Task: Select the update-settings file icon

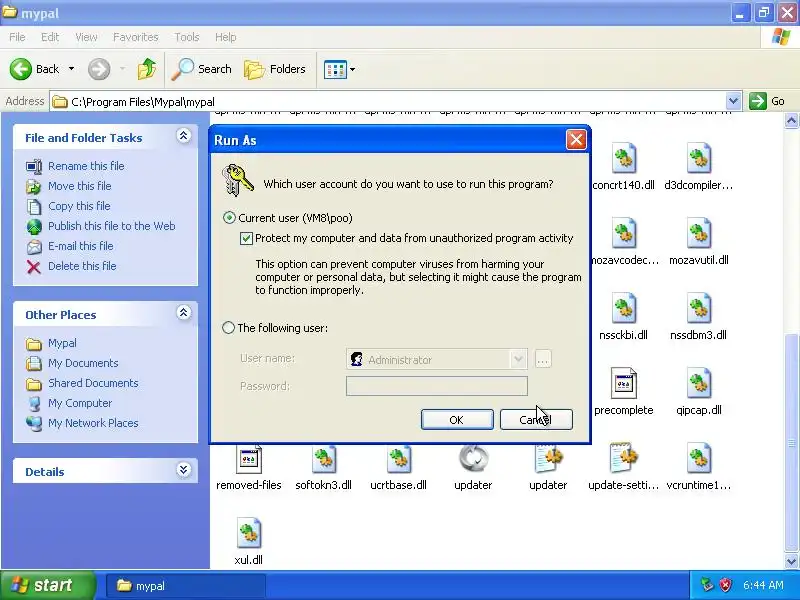Action: [x=623, y=458]
